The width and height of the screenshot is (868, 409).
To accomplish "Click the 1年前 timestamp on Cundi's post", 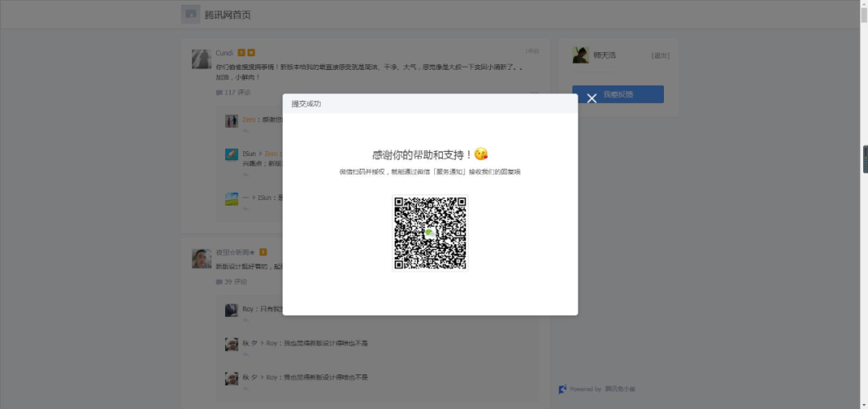I will click(532, 51).
